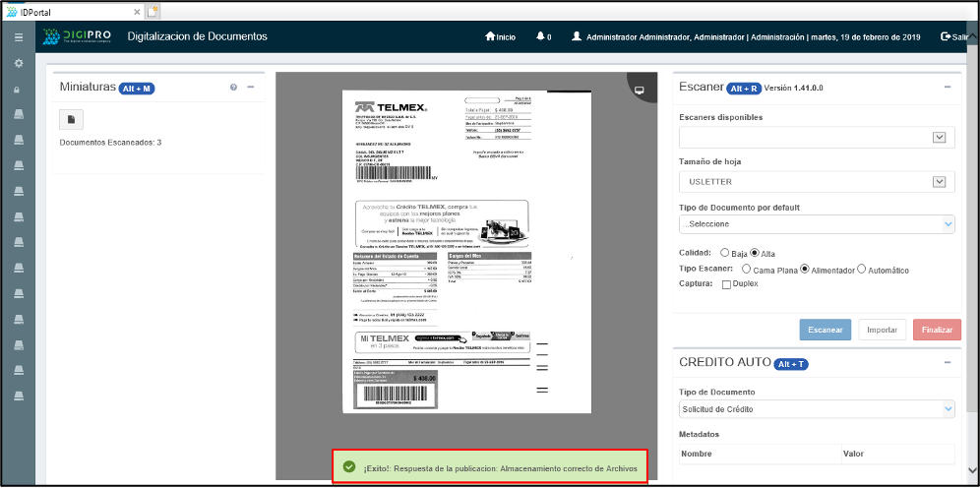Image resolution: width=980 pixels, height=488 pixels.
Task: Click the monitor icon on the document viewer
Action: click(640, 91)
